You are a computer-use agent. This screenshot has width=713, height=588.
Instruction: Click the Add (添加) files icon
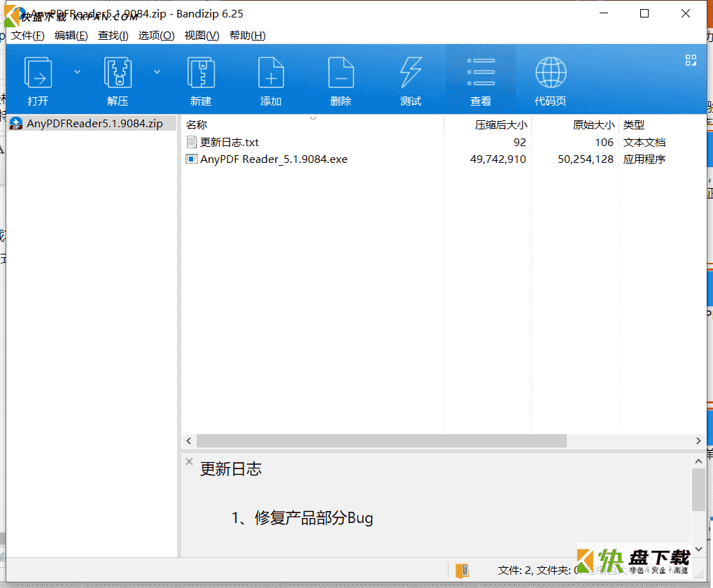[271, 73]
